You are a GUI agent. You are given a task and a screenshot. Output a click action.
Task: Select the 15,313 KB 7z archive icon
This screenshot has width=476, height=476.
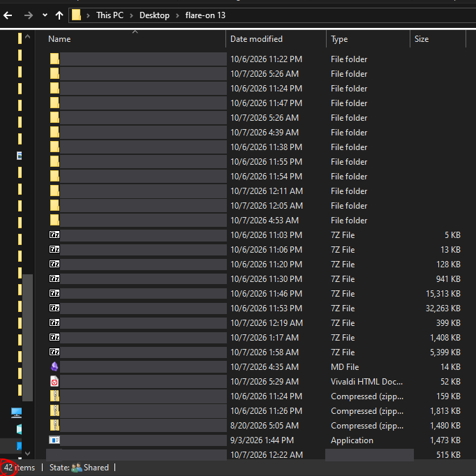(x=54, y=293)
